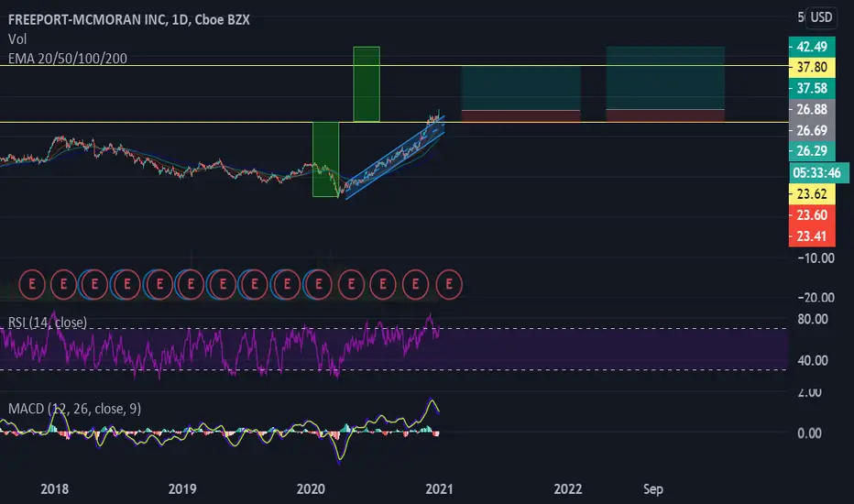Click the 05:33:46 countdown timer label
The height and width of the screenshot is (504, 854).
click(x=818, y=172)
